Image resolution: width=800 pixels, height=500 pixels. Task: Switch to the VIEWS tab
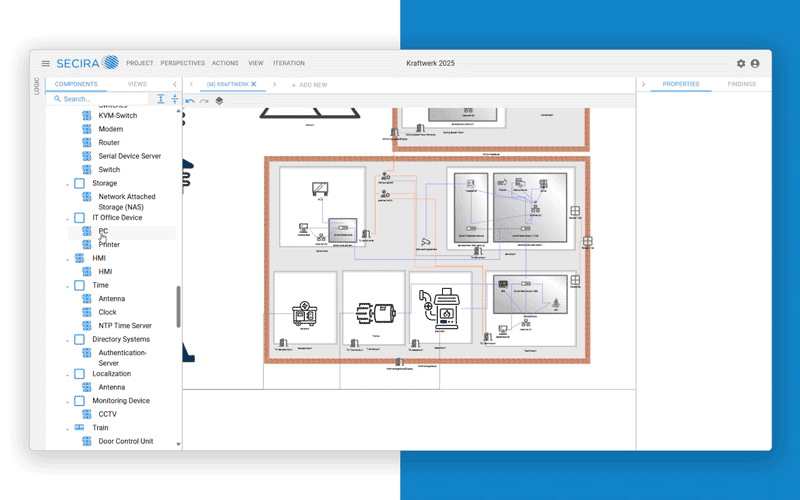(137, 85)
